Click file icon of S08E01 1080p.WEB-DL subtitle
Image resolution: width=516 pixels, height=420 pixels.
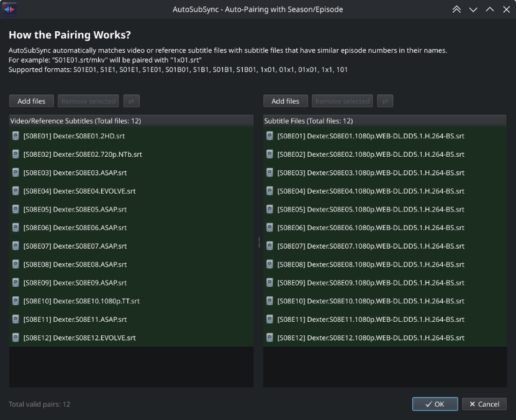(x=269, y=136)
